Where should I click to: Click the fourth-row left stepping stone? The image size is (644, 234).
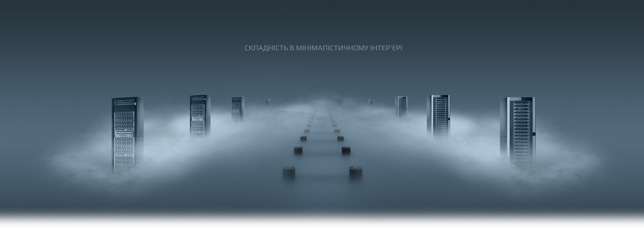307,131
